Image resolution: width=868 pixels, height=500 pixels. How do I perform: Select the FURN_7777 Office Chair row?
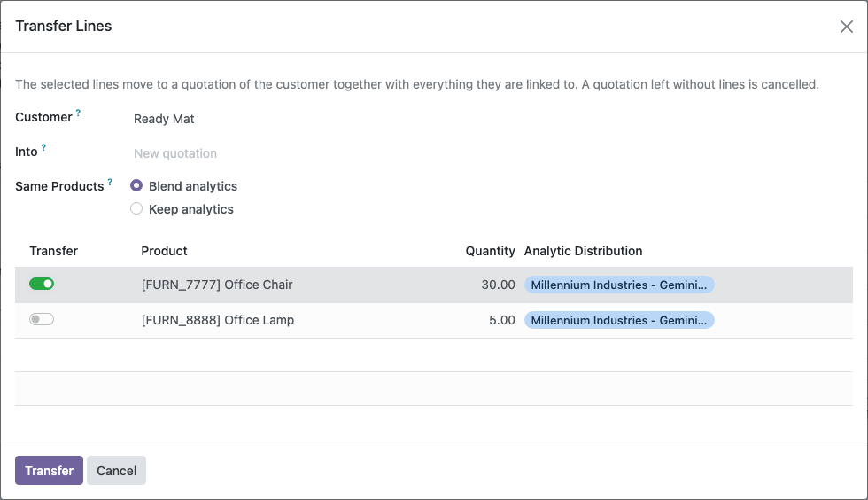[x=434, y=285]
